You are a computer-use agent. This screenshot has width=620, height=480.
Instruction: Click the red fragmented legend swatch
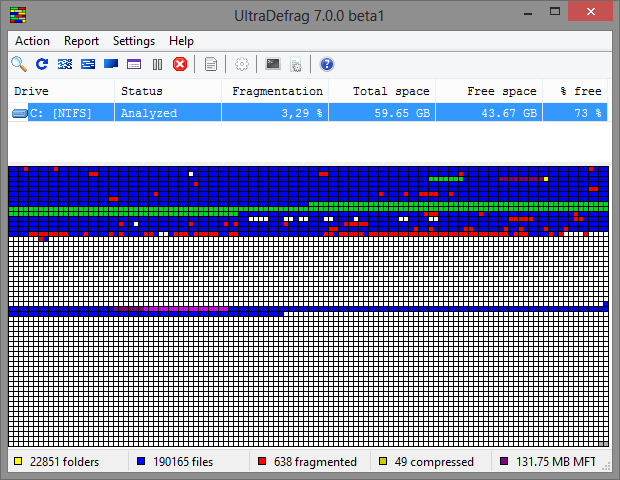(262, 461)
